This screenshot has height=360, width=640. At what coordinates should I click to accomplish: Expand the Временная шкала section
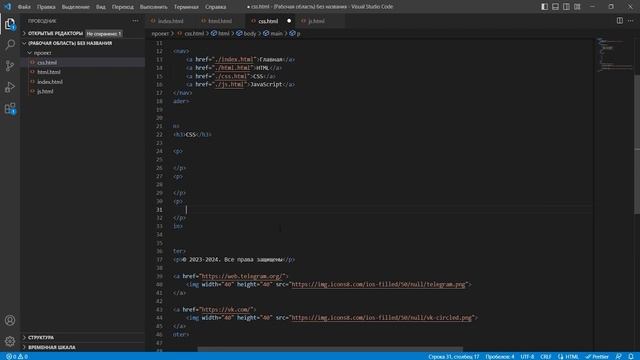pyautogui.click(x=83, y=347)
